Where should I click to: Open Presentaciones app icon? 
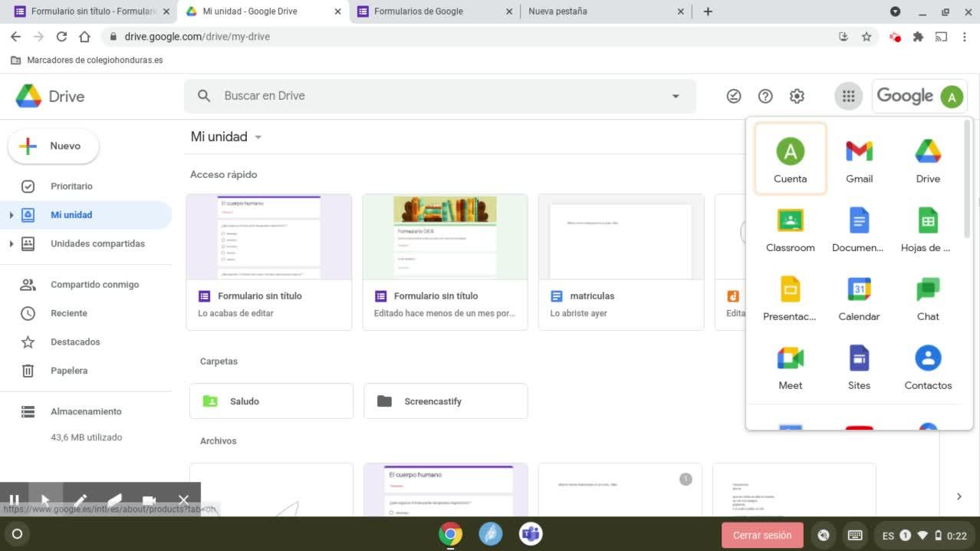point(790,298)
